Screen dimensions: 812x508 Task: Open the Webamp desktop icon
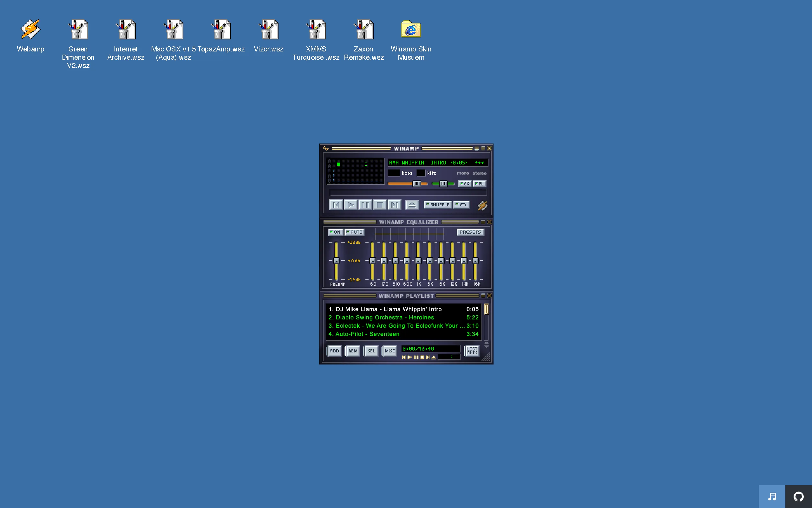[x=30, y=36]
